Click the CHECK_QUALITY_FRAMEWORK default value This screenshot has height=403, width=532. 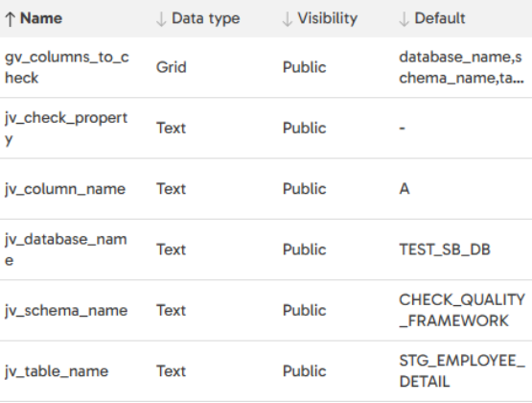(462, 310)
